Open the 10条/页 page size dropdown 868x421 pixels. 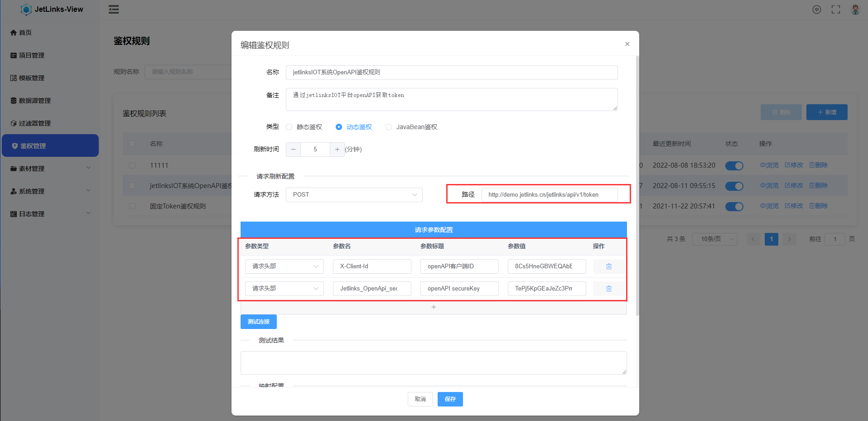(x=715, y=239)
